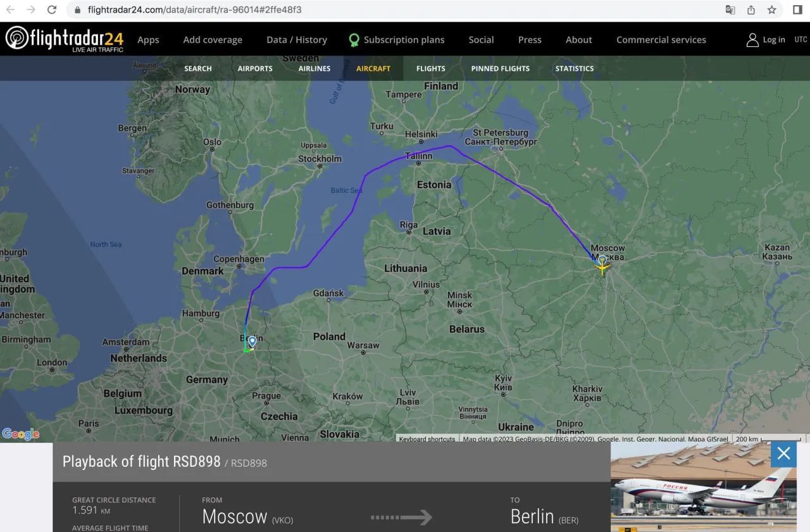The height and width of the screenshot is (532, 810).
Task: Select the Pinned Flights tab
Action: coord(500,68)
